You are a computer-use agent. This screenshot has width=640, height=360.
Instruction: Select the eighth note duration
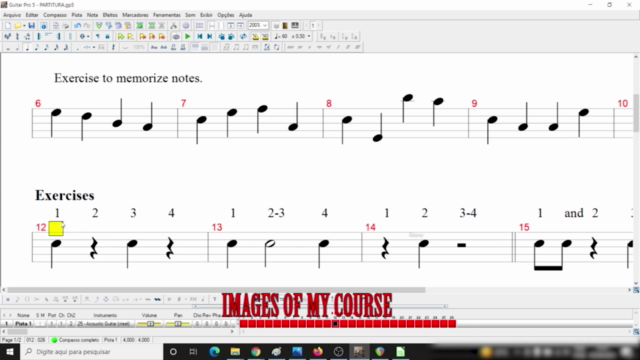point(36,47)
